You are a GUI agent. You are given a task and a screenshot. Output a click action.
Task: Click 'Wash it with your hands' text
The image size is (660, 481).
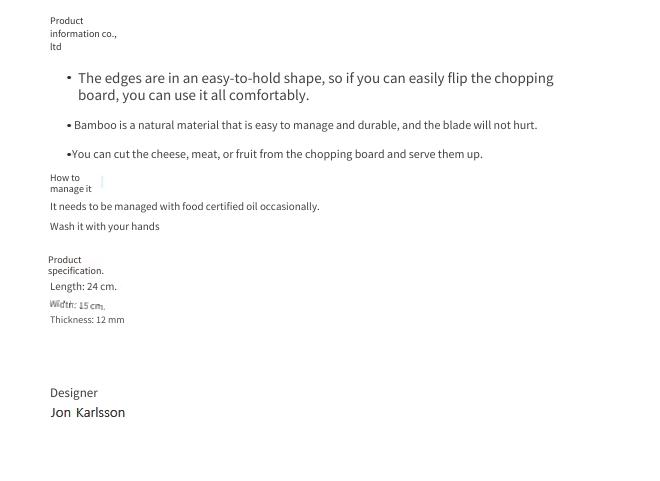point(105,226)
